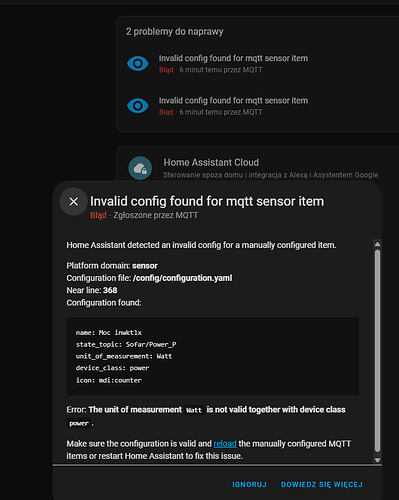
Task: Click the 'Near line: 368' text
Action: pyautogui.click(x=92, y=290)
